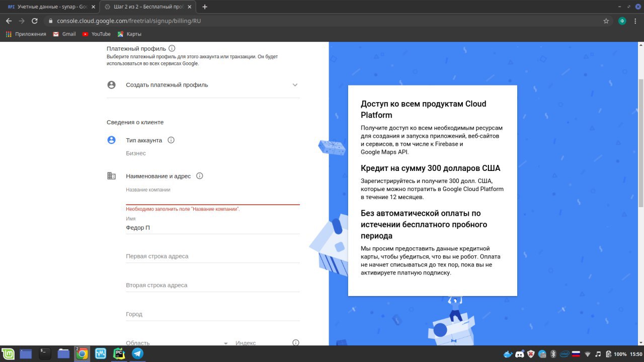The height and width of the screenshot is (362, 644).
Task: Open Discord from the system tray
Action: [x=520, y=354]
